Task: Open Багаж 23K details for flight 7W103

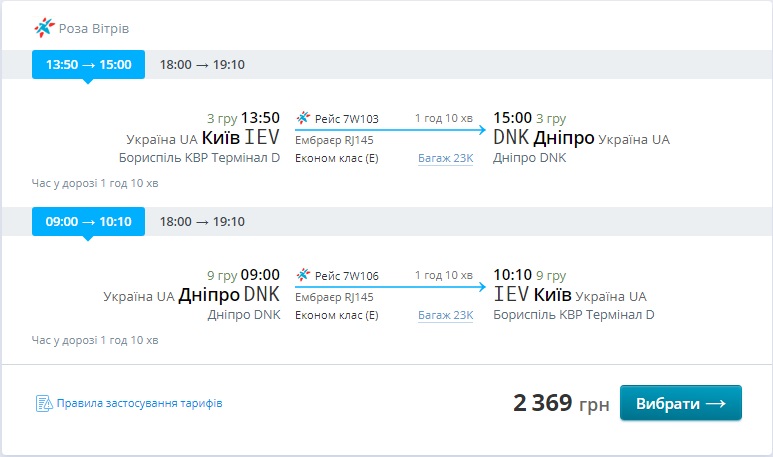Action: pos(445,158)
